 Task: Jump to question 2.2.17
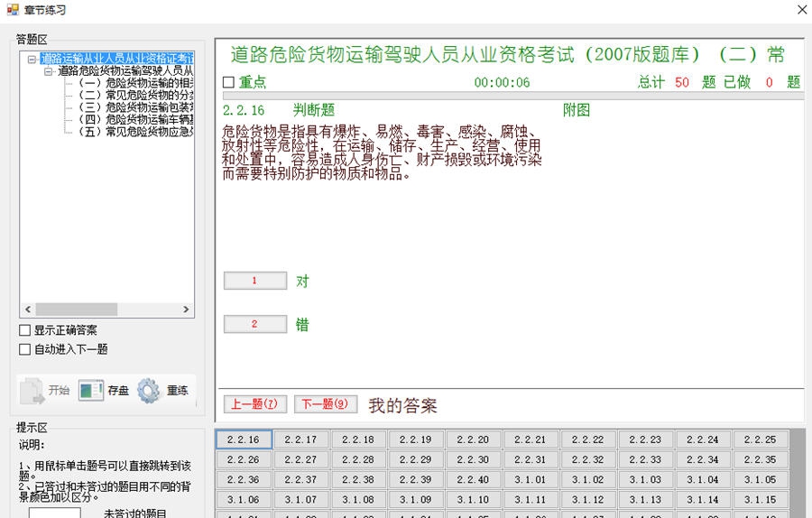(300, 439)
